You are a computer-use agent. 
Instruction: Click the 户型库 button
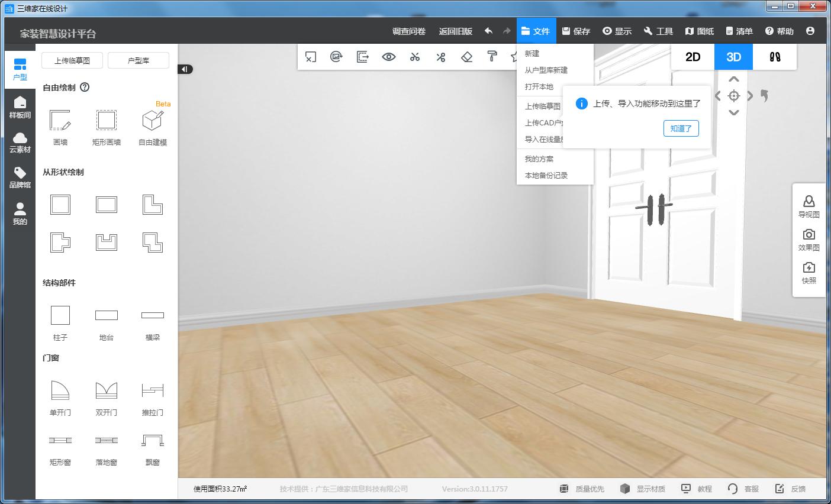coord(138,60)
